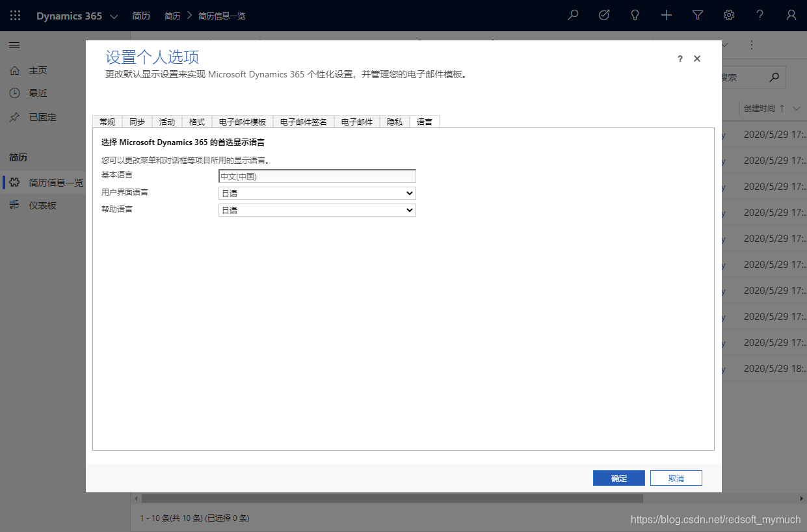Click the grid search magnifier icon
Screen dimensions: 807x532
[774, 77]
